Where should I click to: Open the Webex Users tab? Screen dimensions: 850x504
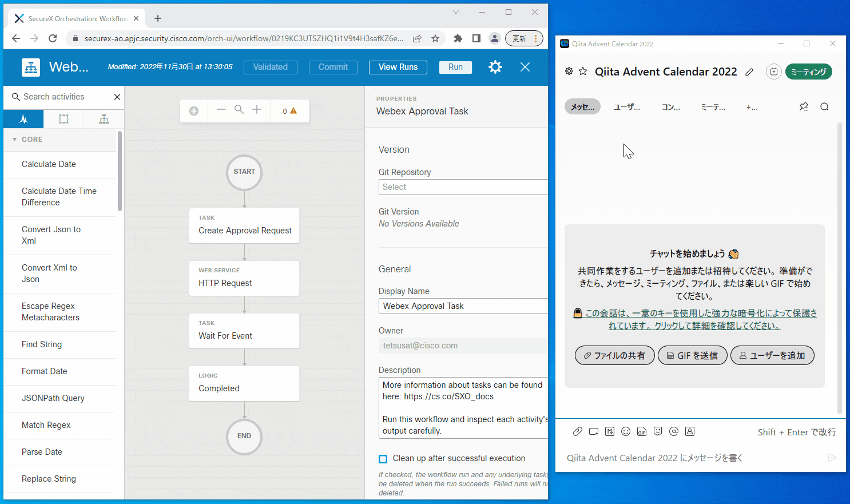(x=627, y=107)
